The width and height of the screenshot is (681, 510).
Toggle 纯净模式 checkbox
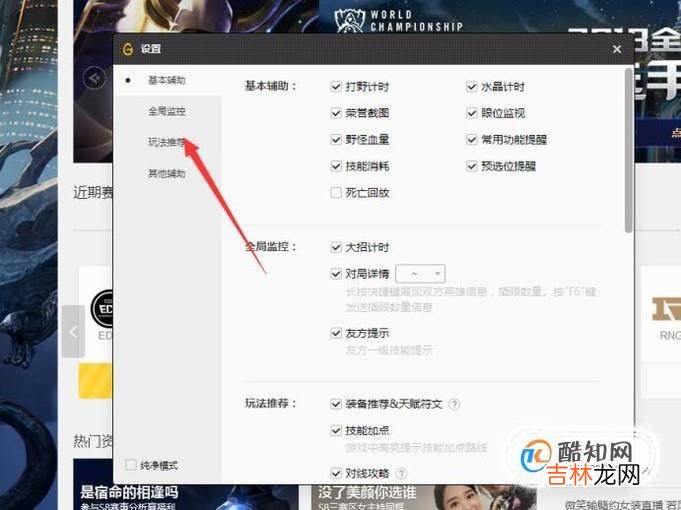click(x=131, y=465)
